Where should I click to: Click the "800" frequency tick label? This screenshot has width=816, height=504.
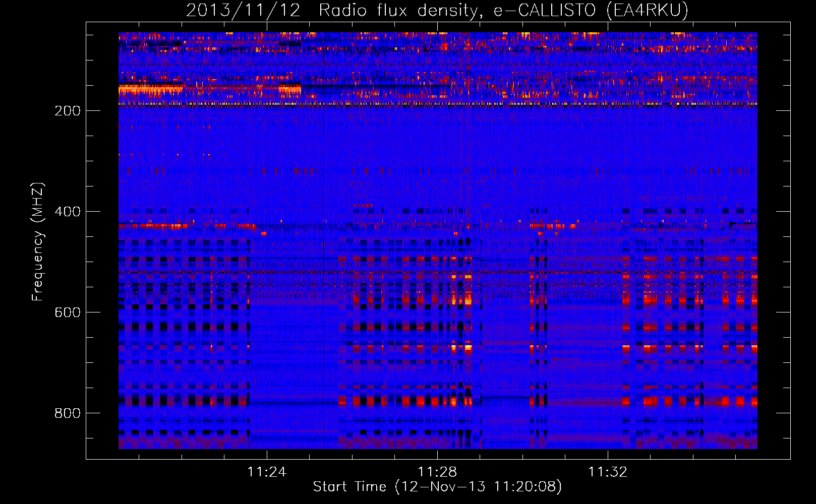click(x=67, y=413)
